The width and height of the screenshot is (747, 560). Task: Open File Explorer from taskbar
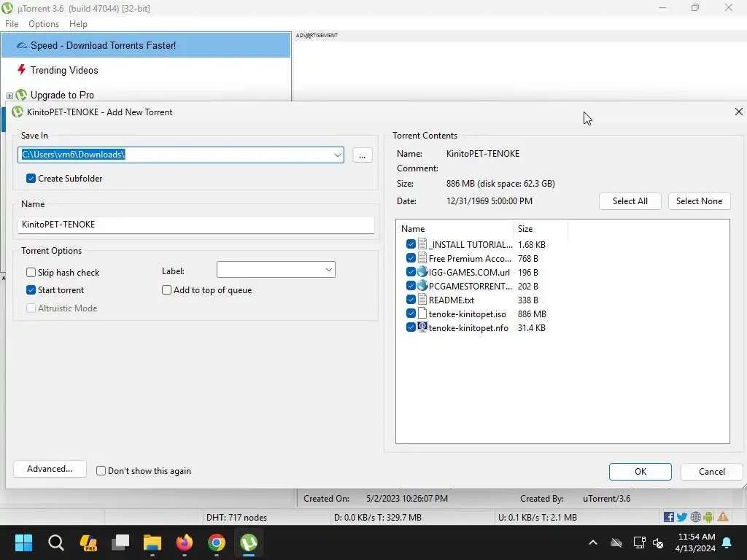click(152, 542)
